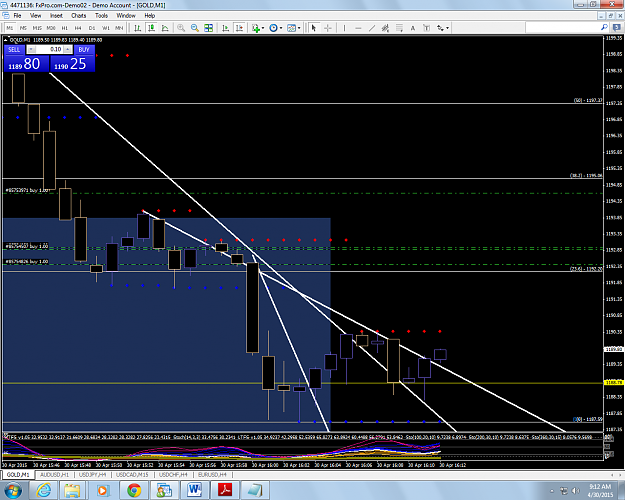Expand the indicators list dropdown arrow
Viewport: 625px width, 500px height.
point(263,28)
